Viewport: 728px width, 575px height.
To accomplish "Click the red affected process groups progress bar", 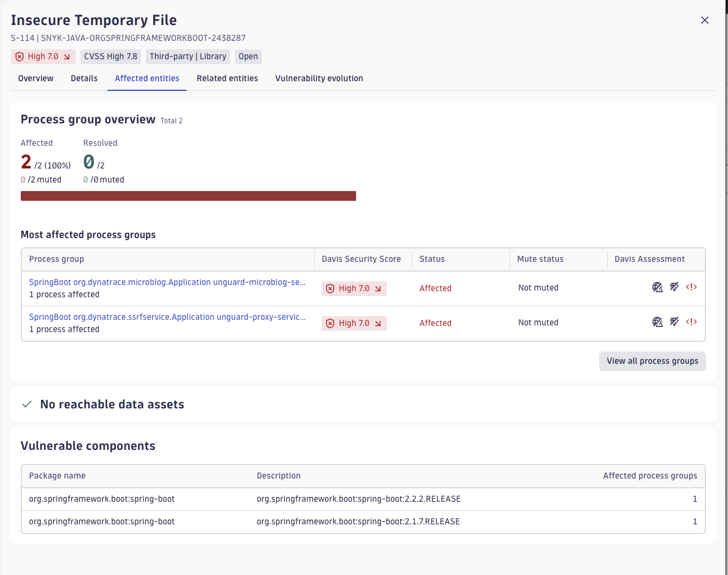I will coord(189,195).
